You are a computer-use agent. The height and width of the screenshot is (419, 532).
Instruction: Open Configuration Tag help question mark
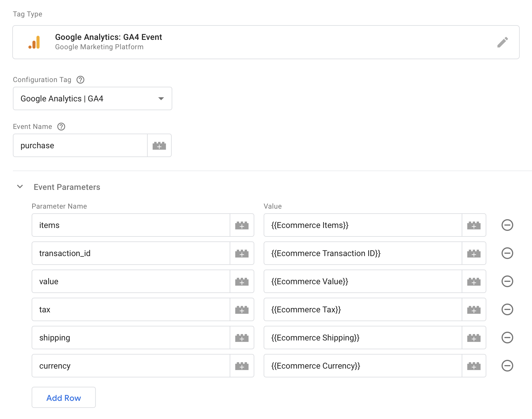[80, 80]
